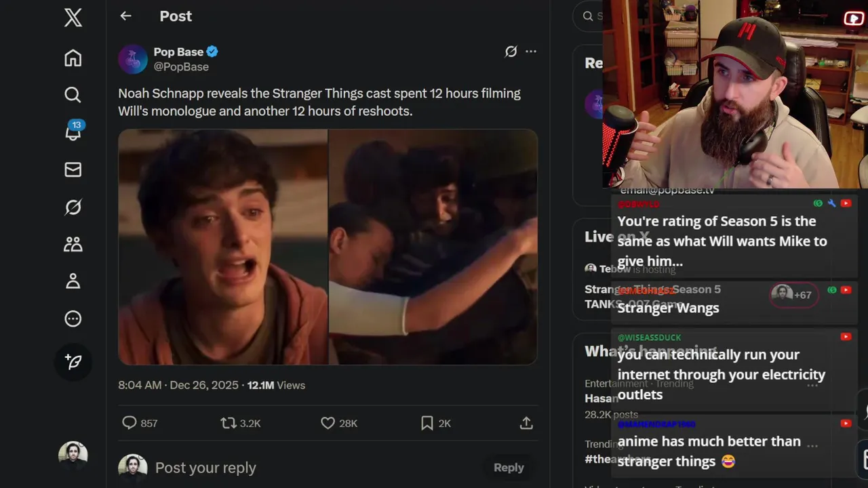Open the crying Will image thumbnail

coord(223,247)
